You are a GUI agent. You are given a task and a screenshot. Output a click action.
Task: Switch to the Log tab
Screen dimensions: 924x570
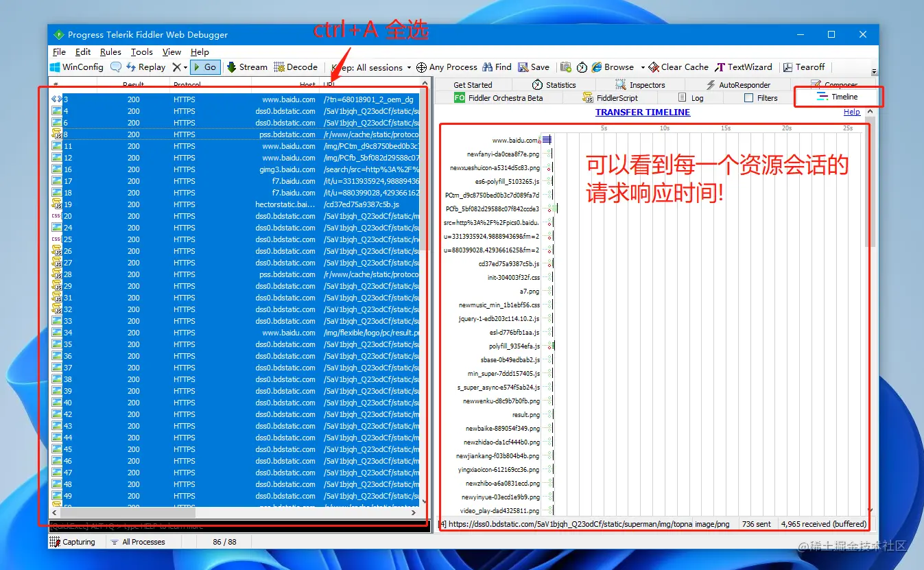pyautogui.click(x=691, y=98)
